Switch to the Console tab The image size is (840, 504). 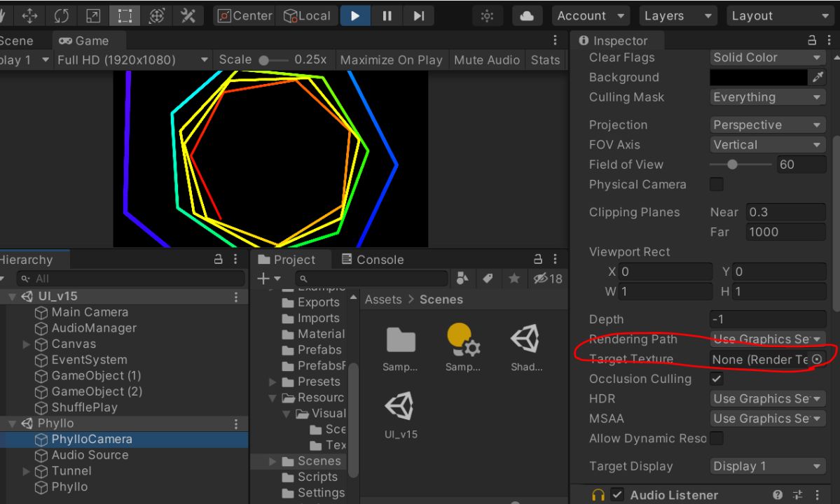[372, 260]
